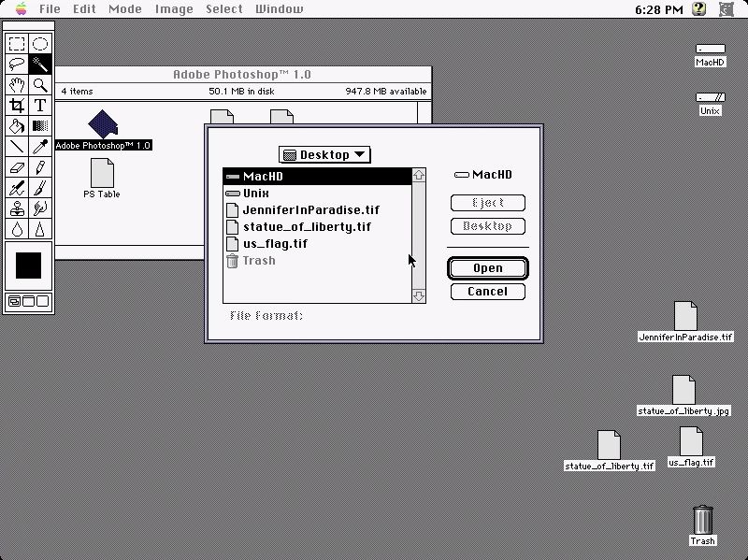This screenshot has height=560, width=748.
Task: Choose the Line tool
Action: pos(17,147)
